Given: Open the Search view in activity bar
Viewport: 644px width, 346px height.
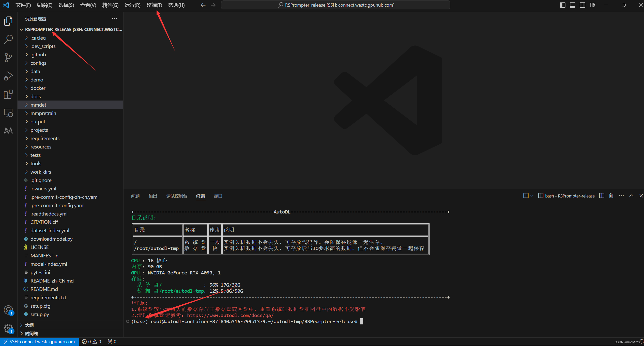Looking at the screenshot, I should point(8,39).
